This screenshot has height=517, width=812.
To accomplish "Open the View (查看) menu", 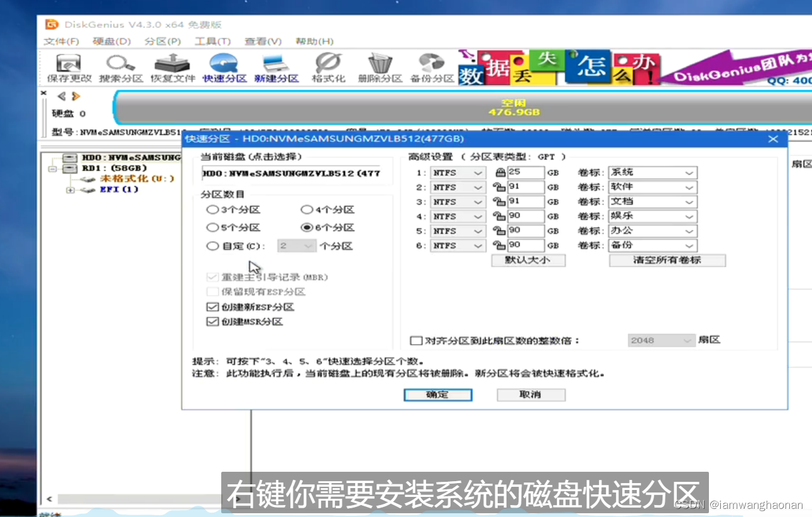I will (263, 41).
